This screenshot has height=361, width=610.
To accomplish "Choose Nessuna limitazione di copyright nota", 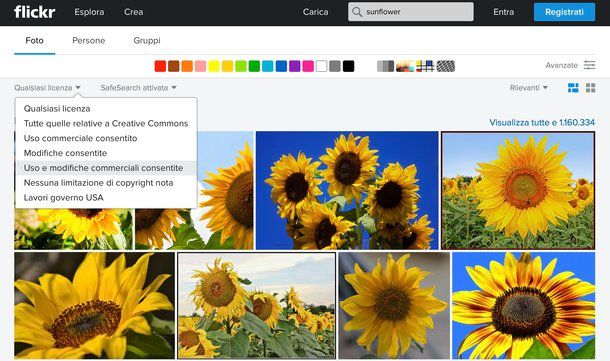I will (x=106, y=182).
